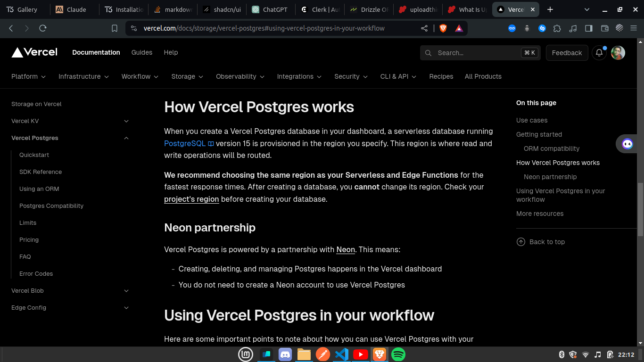Open Spotify from the taskbar

point(398,354)
